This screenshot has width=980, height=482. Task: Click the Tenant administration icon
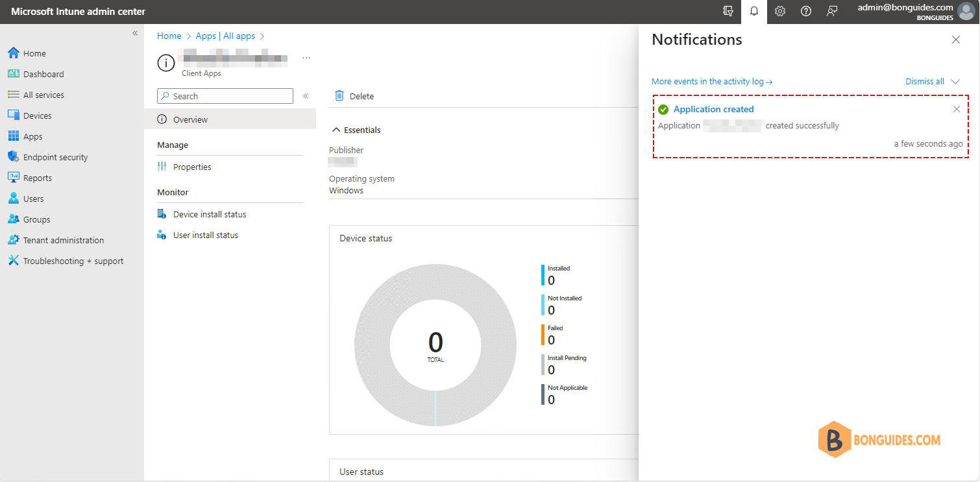(x=14, y=240)
